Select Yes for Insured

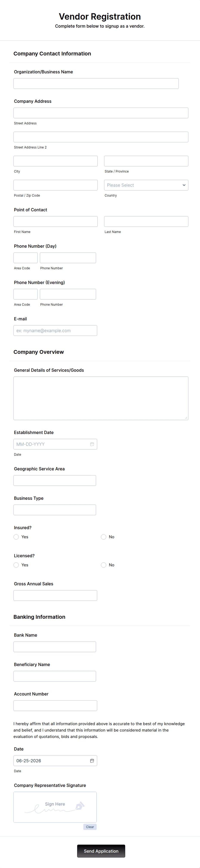[x=16, y=537]
